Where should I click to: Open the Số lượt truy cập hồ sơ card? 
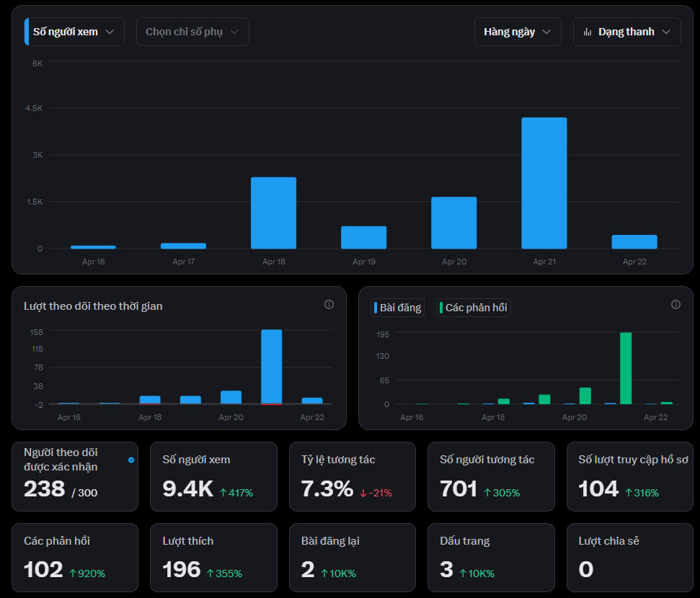tap(630, 476)
